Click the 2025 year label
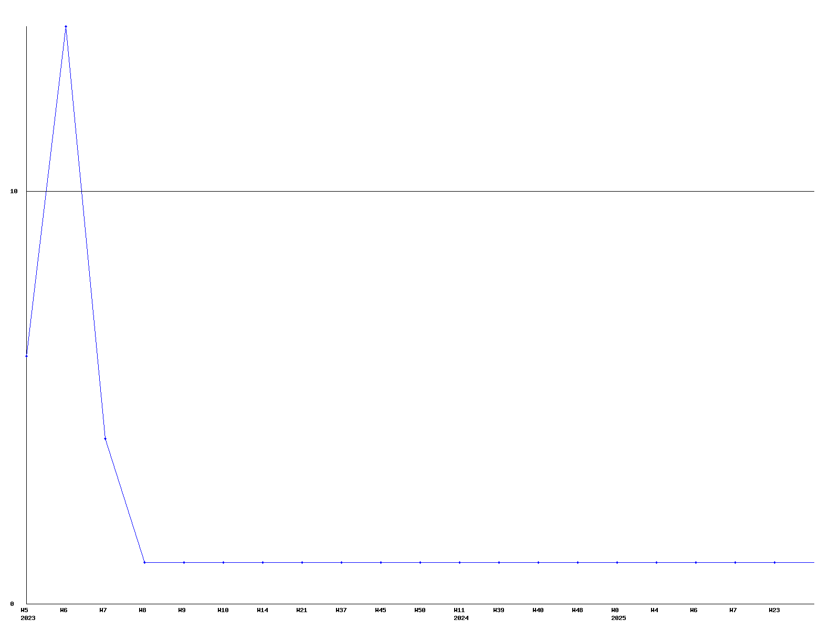 click(618, 618)
